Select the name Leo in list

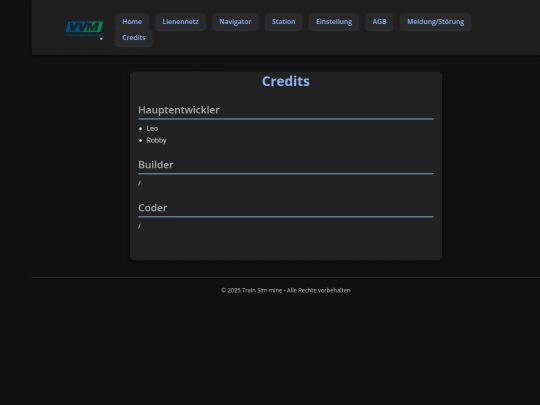click(152, 128)
